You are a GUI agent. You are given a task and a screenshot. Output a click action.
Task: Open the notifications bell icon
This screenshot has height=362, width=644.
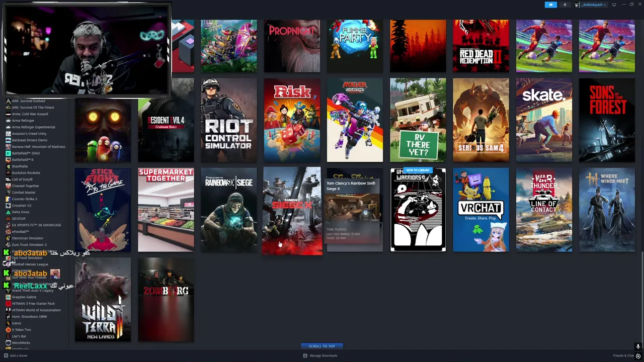click(565, 5)
